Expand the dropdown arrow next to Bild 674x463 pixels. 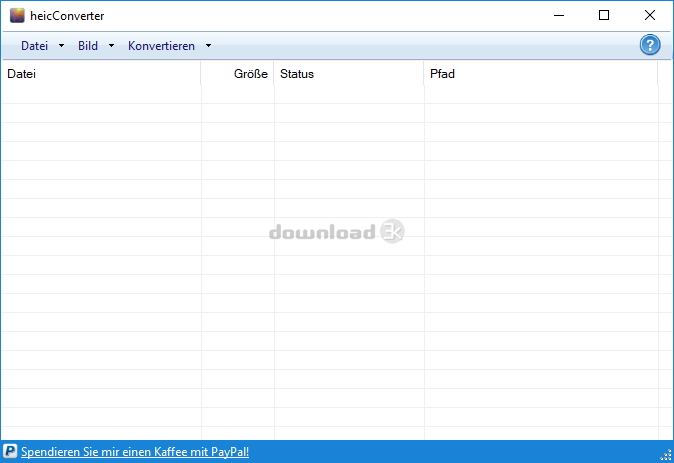pos(111,46)
